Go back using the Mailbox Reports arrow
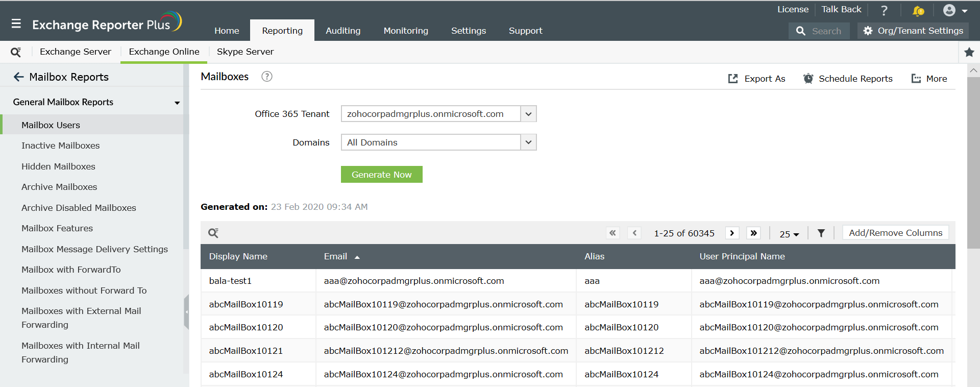The width and height of the screenshot is (980, 387). pyautogui.click(x=18, y=77)
